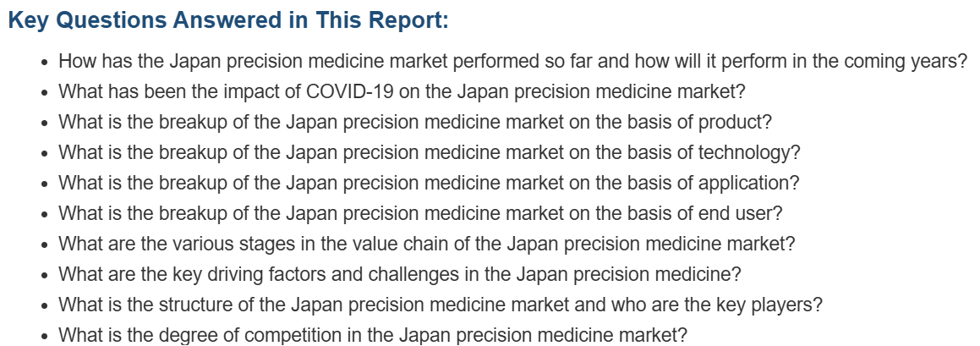This screenshot has width=980, height=346.
Task: Select the breakup by application question
Action: click(428, 183)
